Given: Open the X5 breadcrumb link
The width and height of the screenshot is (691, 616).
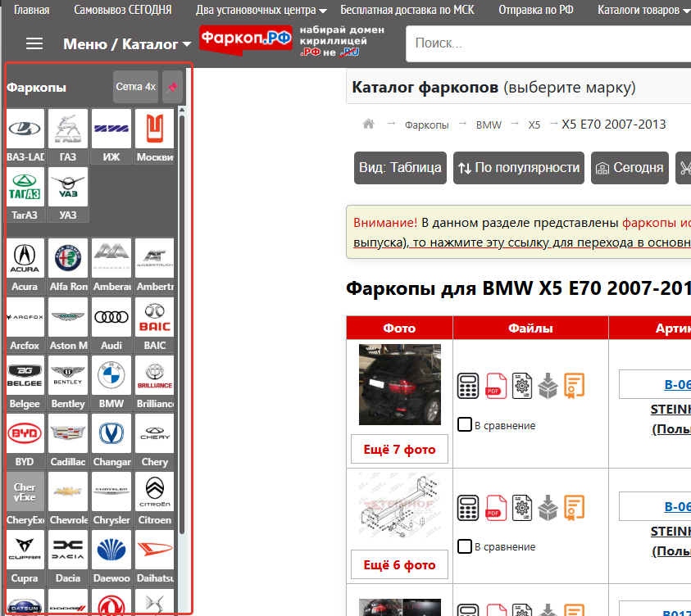Looking at the screenshot, I should tap(534, 125).
